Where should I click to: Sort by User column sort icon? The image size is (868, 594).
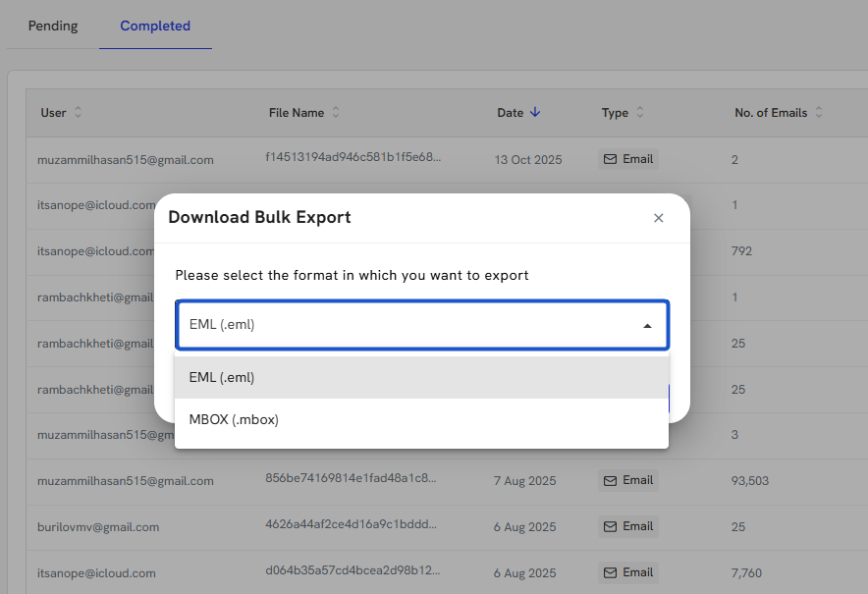(x=79, y=113)
